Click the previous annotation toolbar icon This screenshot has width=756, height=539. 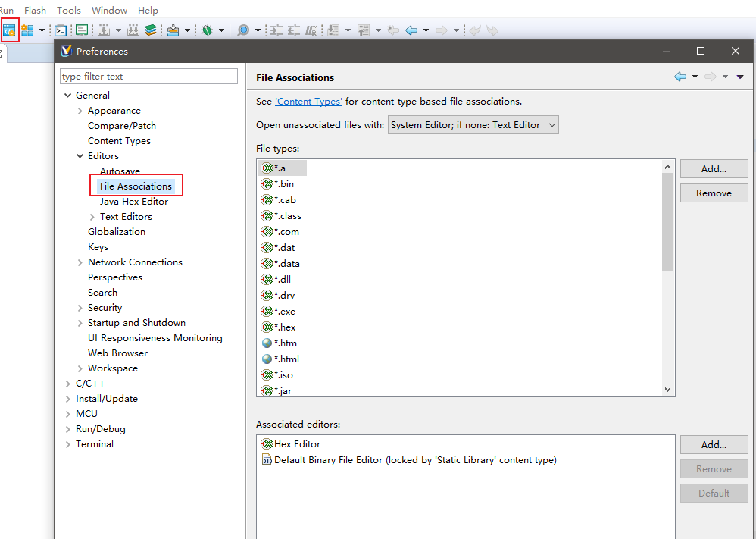pos(364,30)
